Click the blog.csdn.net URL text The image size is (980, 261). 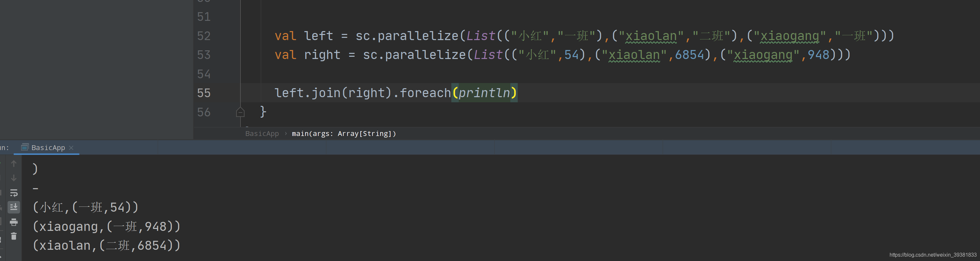933,255
